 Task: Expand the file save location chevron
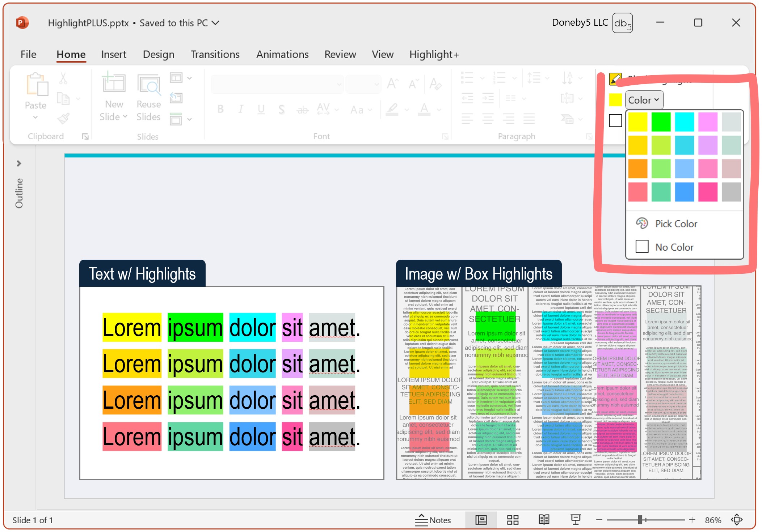(215, 23)
